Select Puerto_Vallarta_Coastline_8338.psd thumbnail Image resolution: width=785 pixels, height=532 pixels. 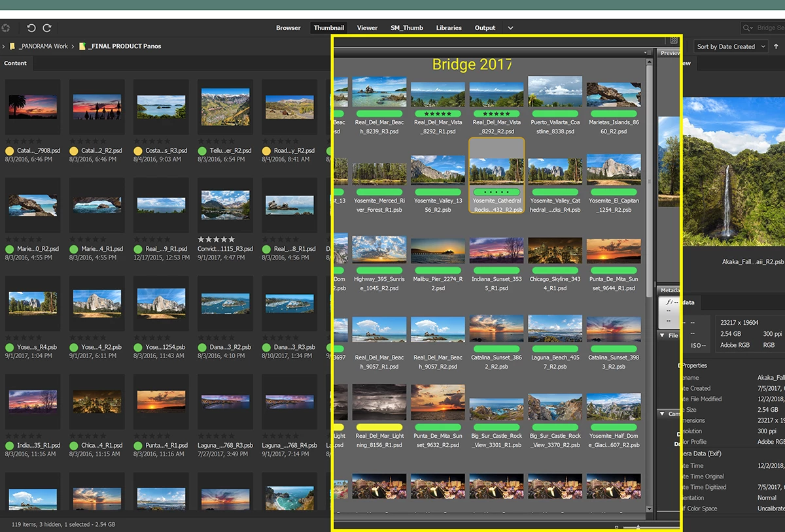point(555,91)
